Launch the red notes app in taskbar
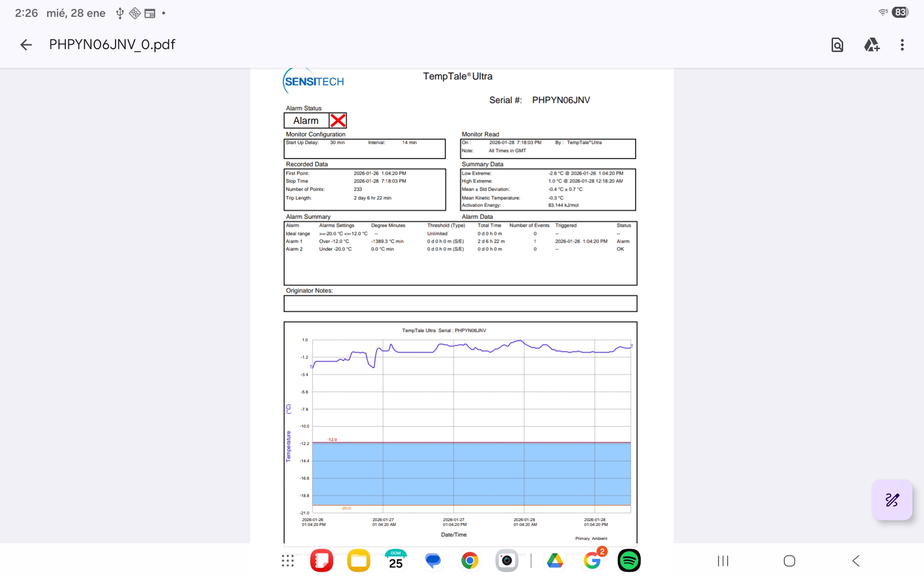924x578 pixels. [321, 561]
